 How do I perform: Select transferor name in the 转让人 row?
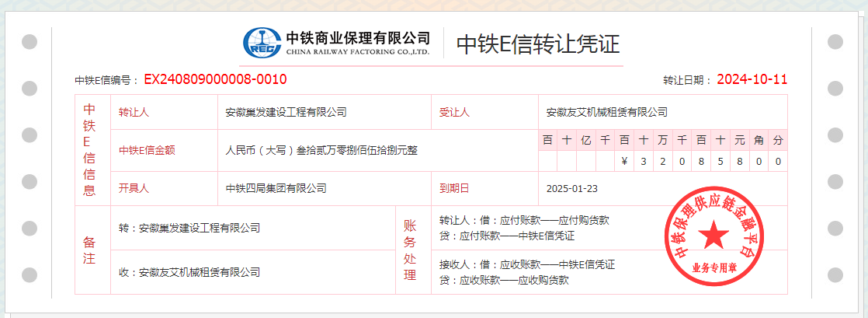(x=286, y=112)
